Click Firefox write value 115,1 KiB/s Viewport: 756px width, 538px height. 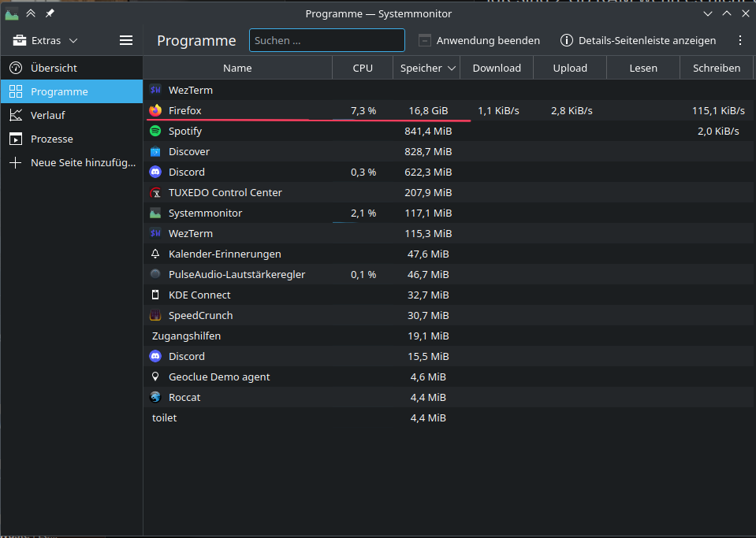click(x=718, y=110)
